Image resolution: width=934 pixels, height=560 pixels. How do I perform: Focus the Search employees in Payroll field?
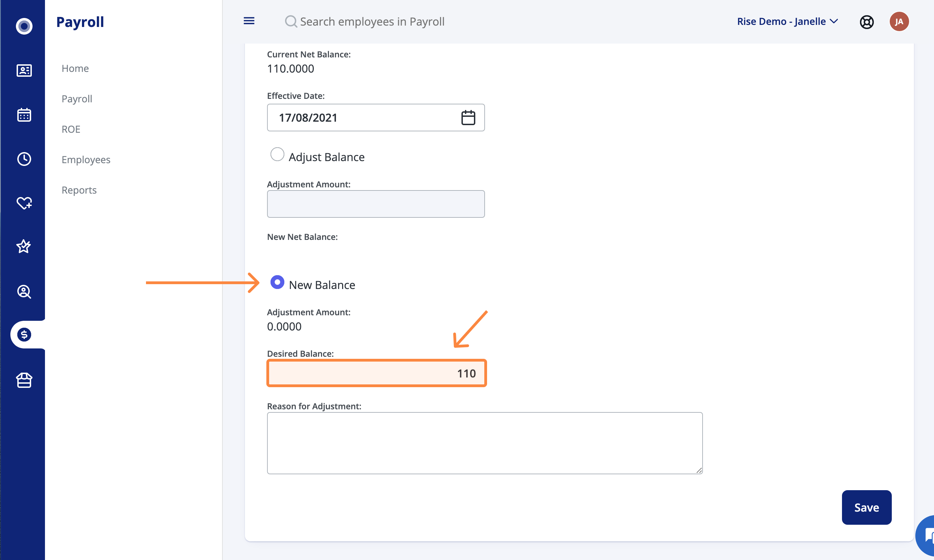372,21
